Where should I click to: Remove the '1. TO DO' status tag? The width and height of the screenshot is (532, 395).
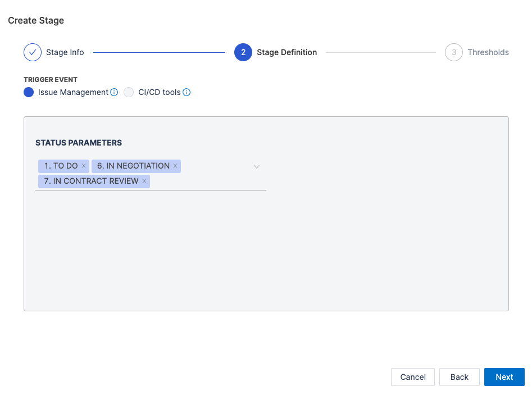coord(84,166)
